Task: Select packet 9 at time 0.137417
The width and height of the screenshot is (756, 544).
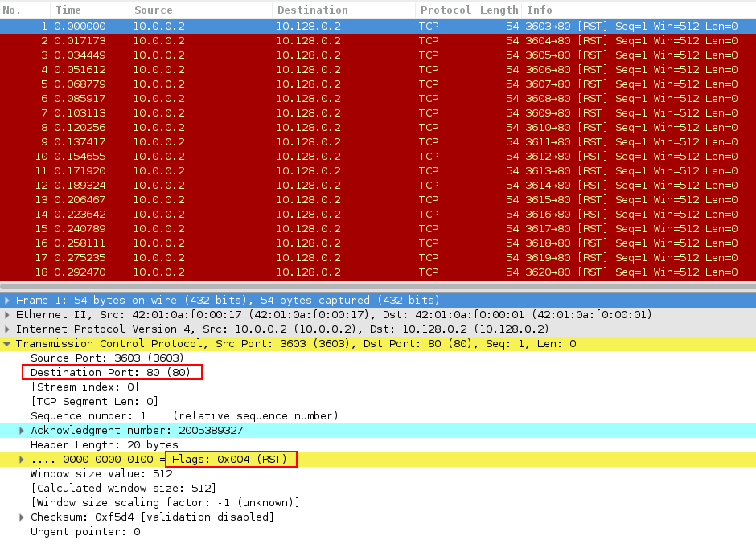Action: [x=378, y=141]
